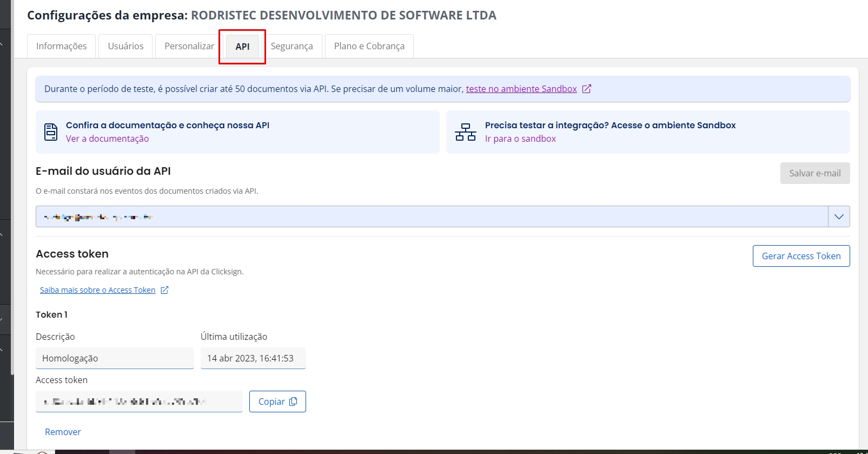Click Remover to delete Token 1

coord(63,432)
